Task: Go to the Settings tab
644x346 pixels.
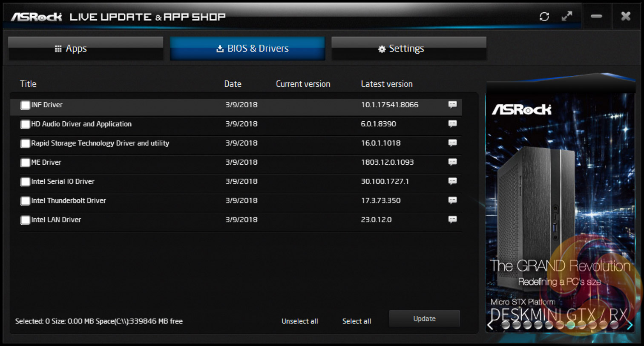Action: tap(409, 49)
